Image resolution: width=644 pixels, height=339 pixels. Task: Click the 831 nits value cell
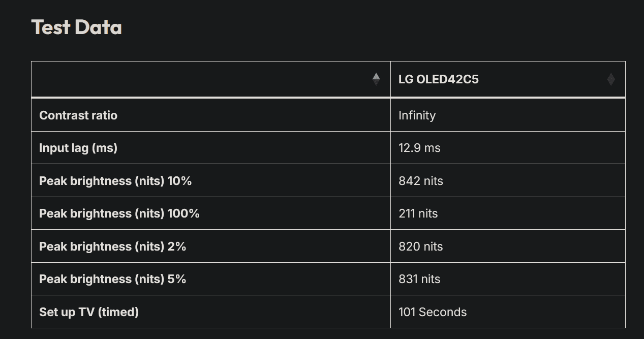(x=419, y=279)
